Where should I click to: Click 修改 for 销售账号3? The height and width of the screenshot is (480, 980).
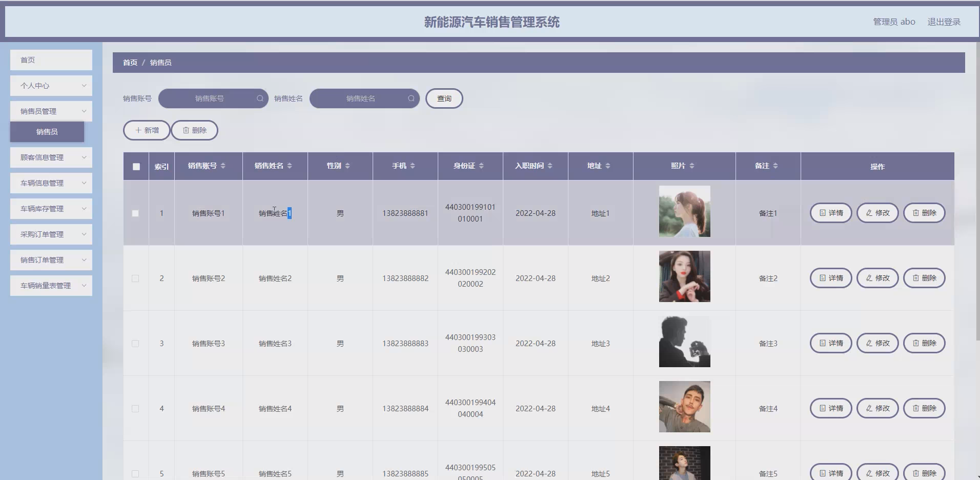tap(877, 343)
